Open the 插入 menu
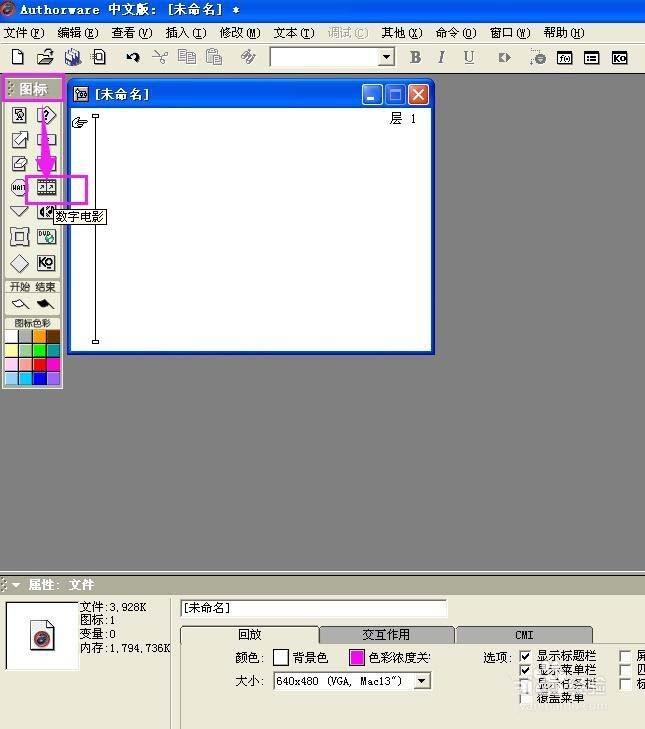The height and width of the screenshot is (729, 645). click(185, 33)
